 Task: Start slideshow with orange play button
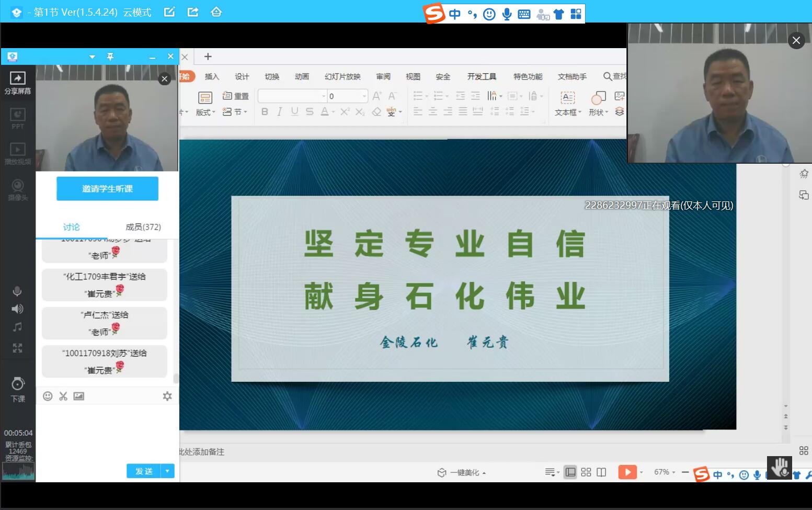click(x=627, y=472)
